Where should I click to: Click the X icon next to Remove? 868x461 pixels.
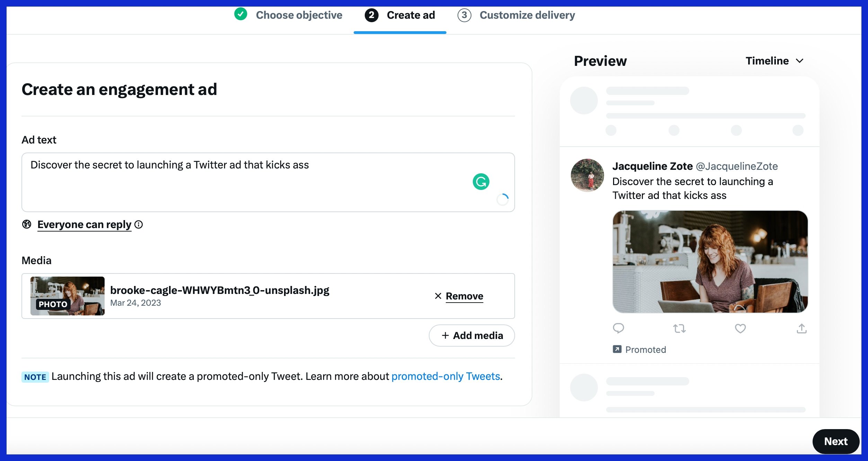[438, 296]
